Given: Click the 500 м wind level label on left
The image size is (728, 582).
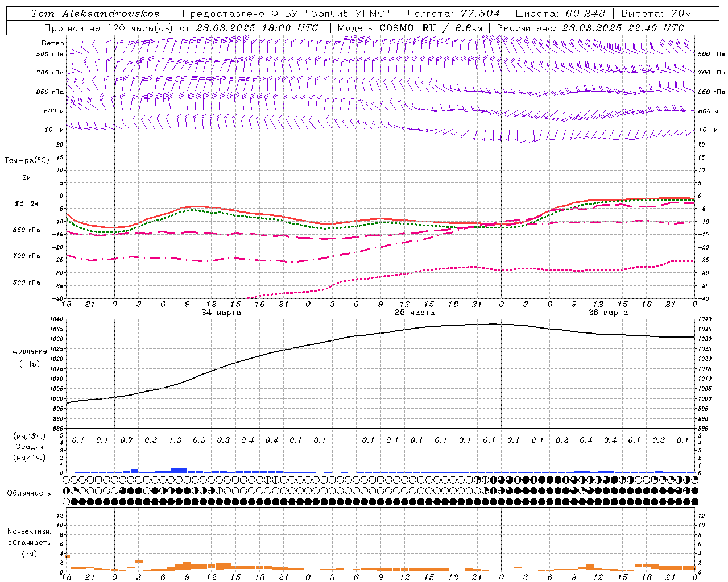Looking at the screenshot, I should pyautogui.click(x=54, y=111).
